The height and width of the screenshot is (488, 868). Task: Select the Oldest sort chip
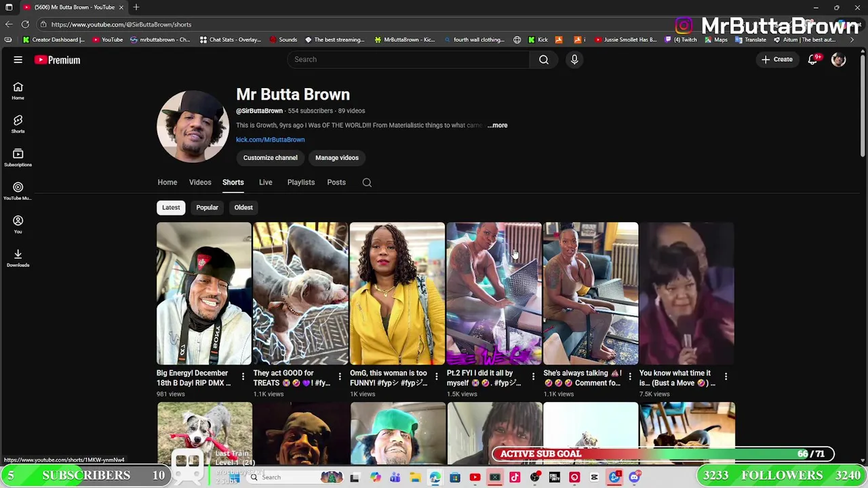243,207
